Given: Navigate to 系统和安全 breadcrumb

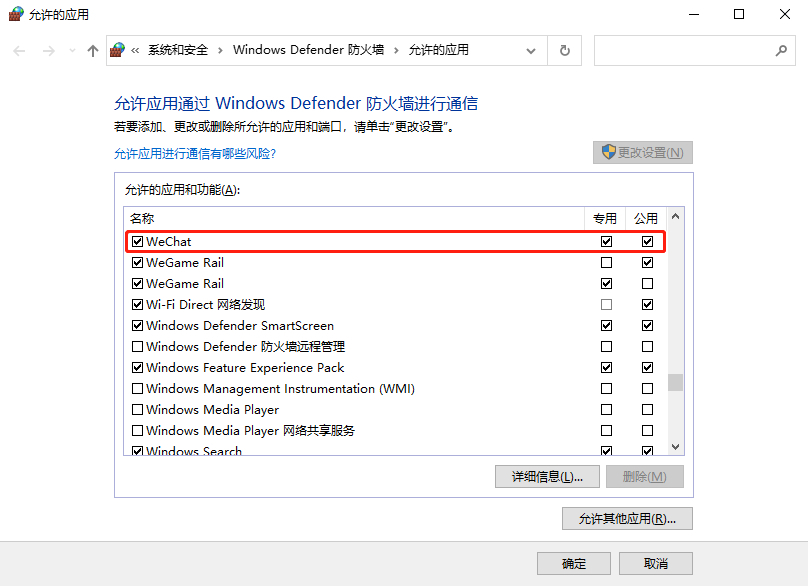Looking at the screenshot, I should 178,50.
